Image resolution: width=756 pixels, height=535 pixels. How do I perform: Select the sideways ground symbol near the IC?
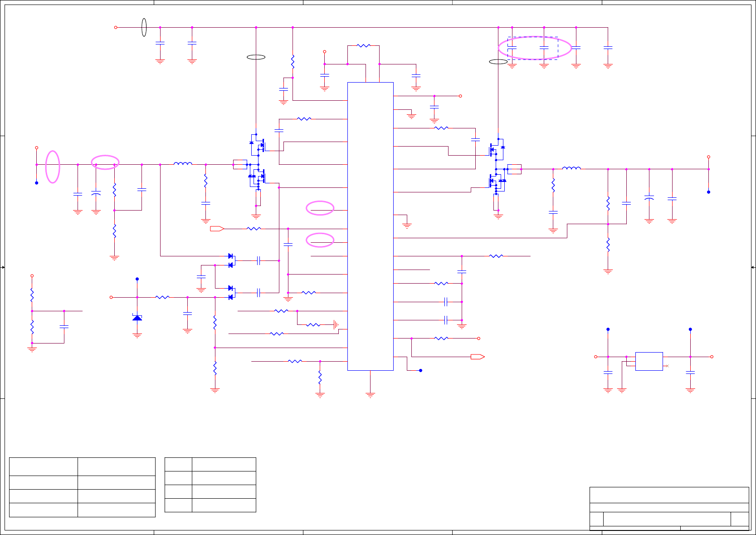coord(336,324)
